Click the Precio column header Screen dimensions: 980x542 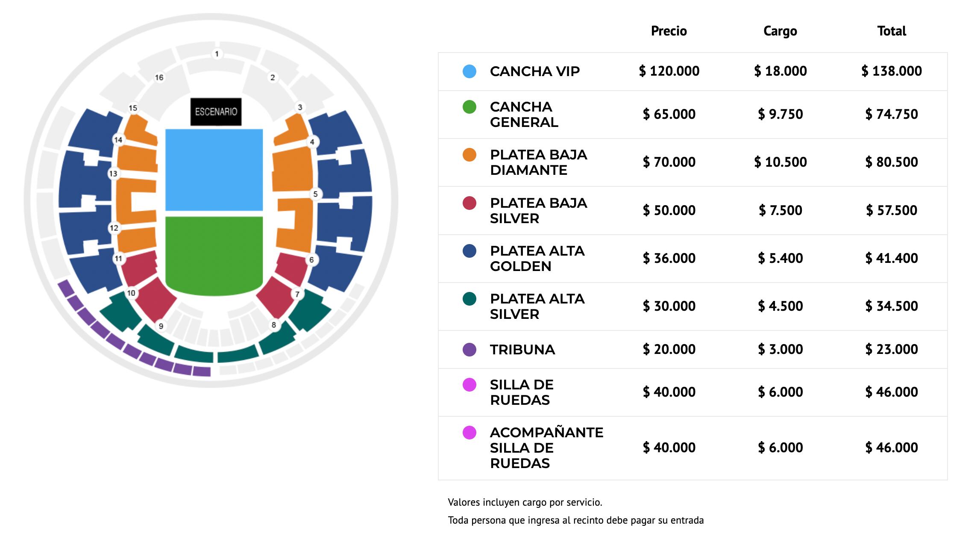669,31
